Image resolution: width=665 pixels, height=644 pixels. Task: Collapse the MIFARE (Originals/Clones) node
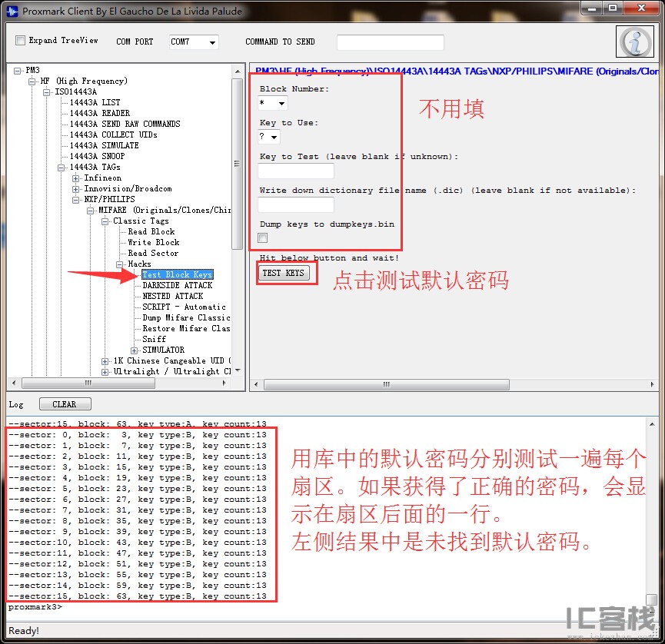pyautogui.click(x=90, y=211)
